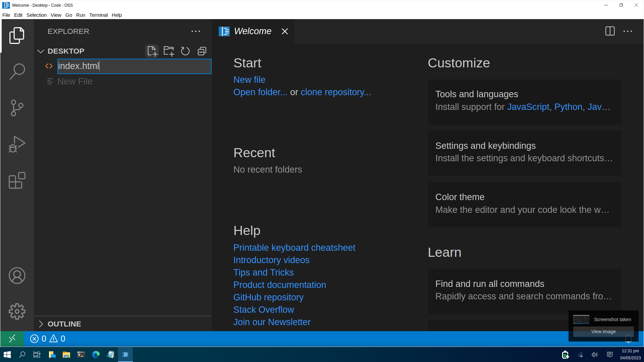Click the remote window indicator in status bar
The width and height of the screenshot is (644, 362).
(x=12, y=339)
